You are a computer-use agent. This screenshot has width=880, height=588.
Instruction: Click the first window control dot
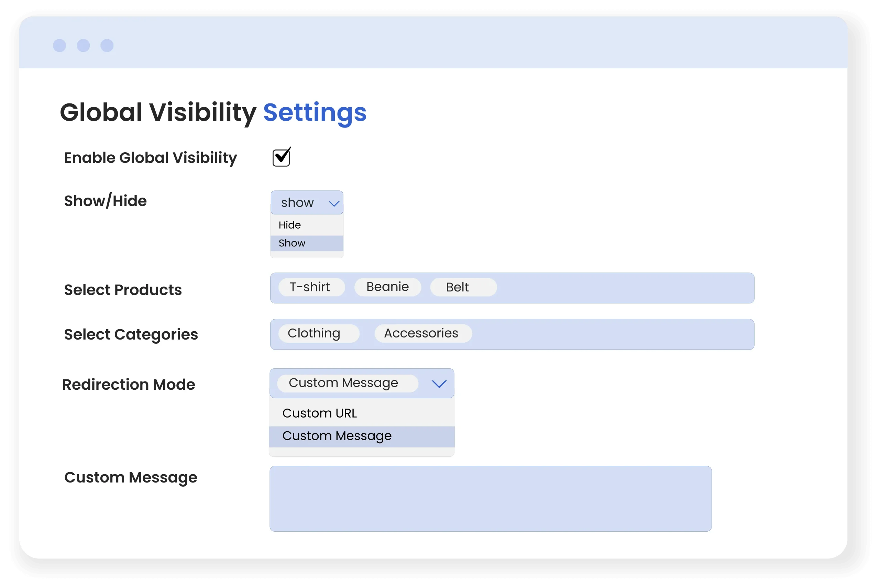point(59,45)
